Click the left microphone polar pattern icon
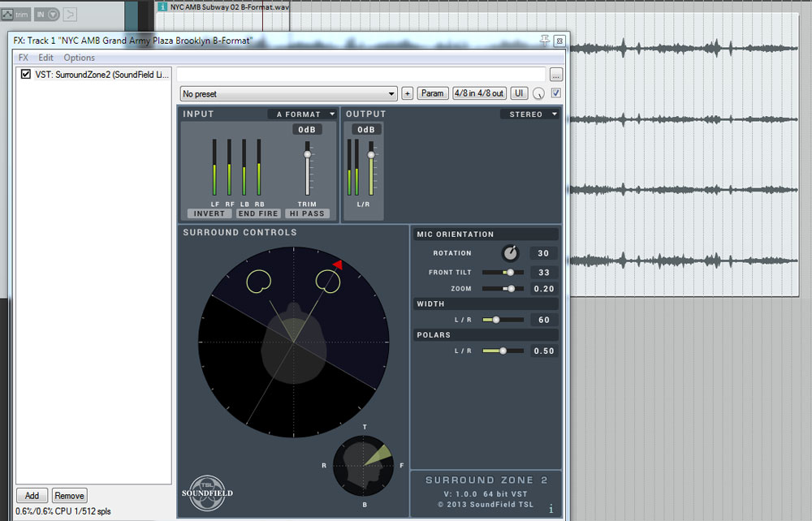812x521 pixels. pyautogui.click(x=258, y=282)
